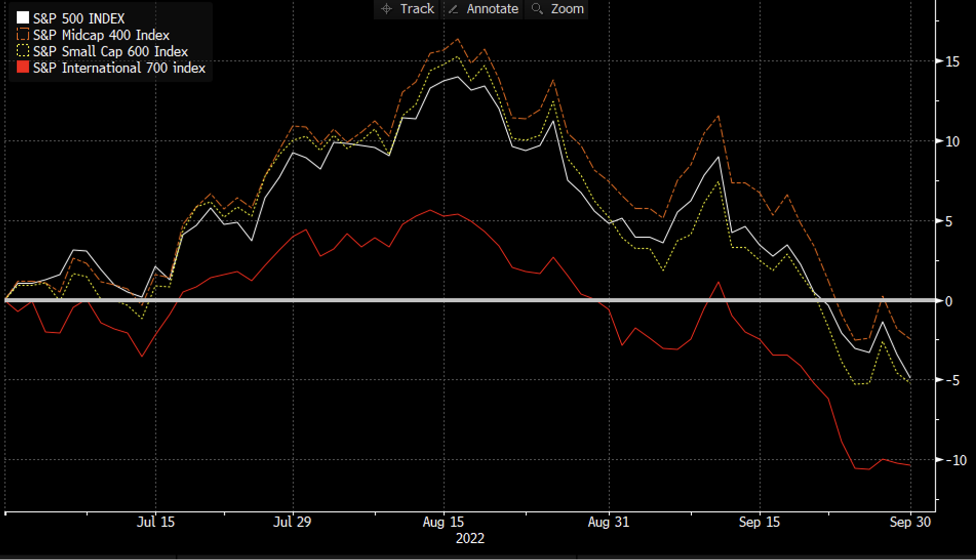Click the white S&P 500 INDEX swatch

23,18
